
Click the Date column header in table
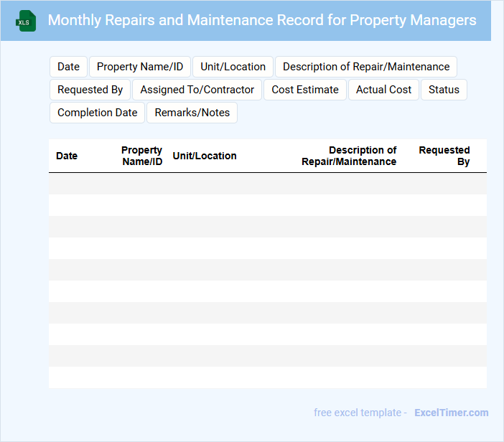click(67, 156)
